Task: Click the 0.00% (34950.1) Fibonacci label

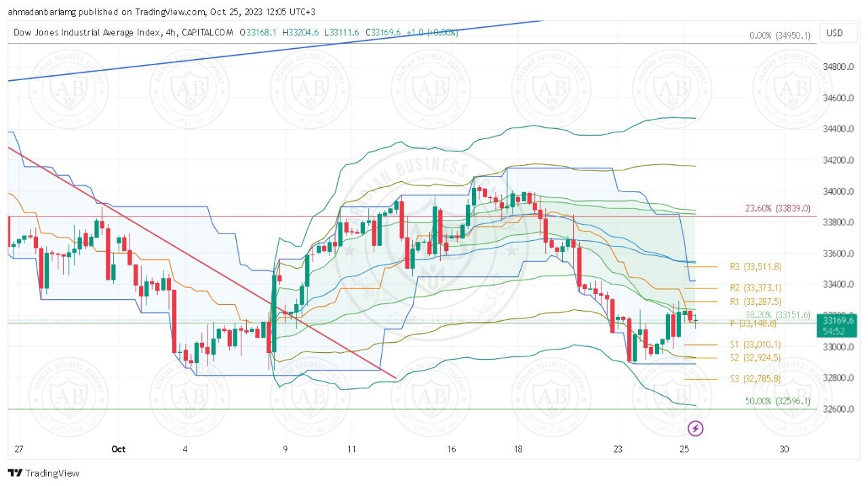Action: [780, 35]
